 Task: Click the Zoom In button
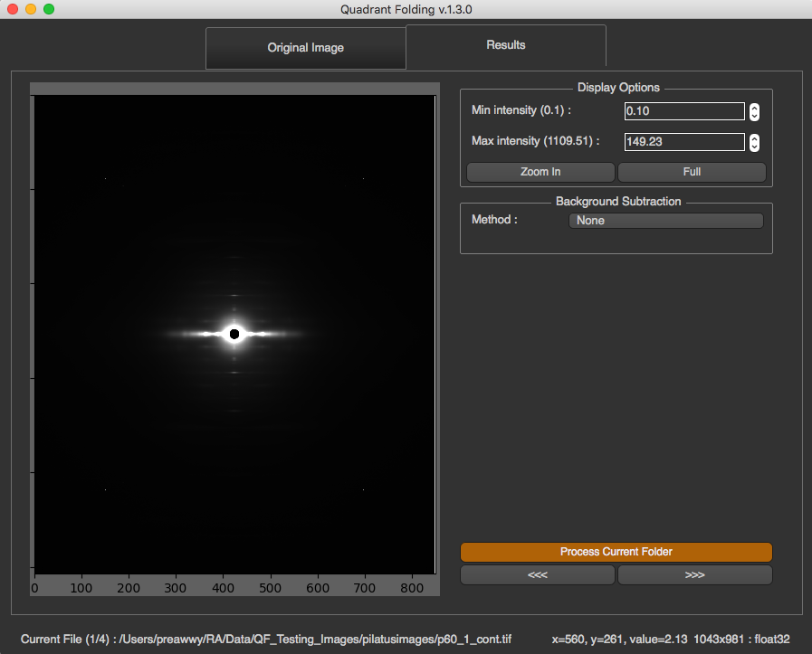pyautogui.click(x=540, y=172)
